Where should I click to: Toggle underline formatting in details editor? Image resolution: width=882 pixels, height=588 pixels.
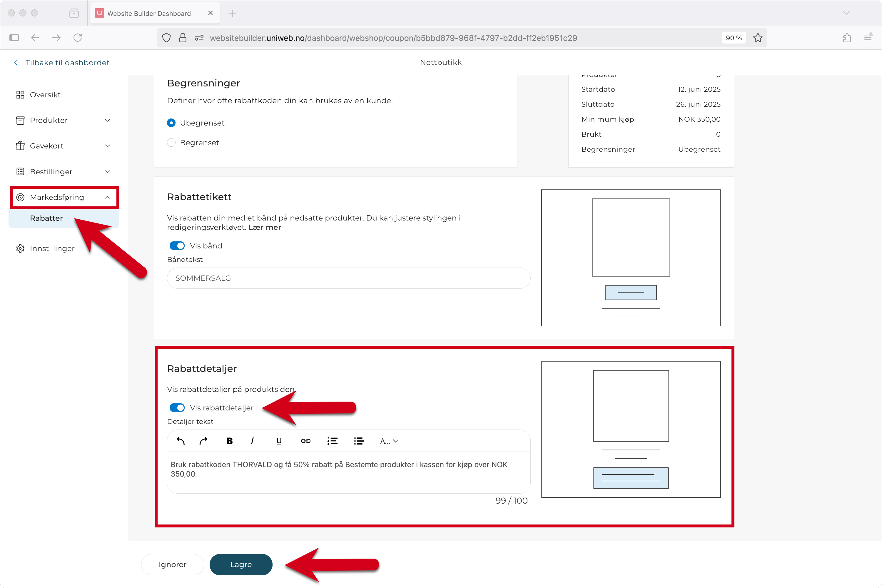coord(279,441)
